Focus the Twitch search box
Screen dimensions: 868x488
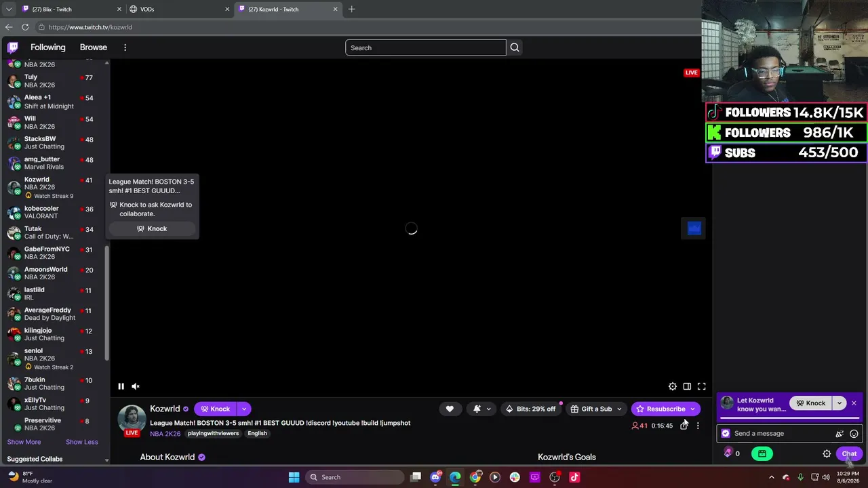(x=426, y=47)
